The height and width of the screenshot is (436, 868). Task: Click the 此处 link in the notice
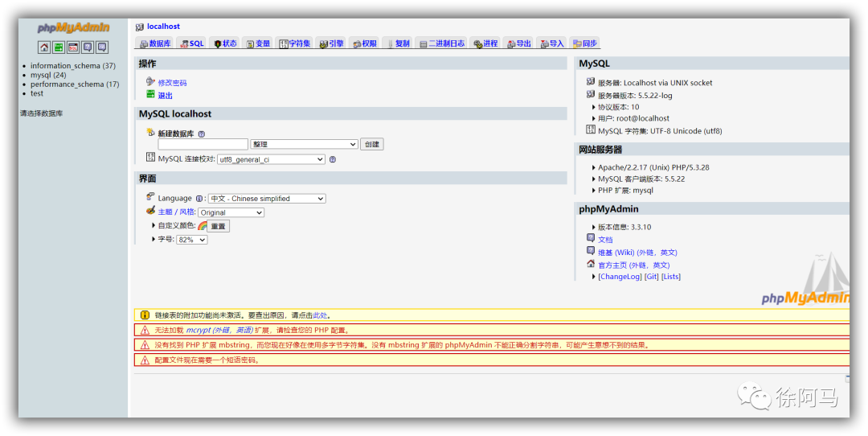(320, 315)
